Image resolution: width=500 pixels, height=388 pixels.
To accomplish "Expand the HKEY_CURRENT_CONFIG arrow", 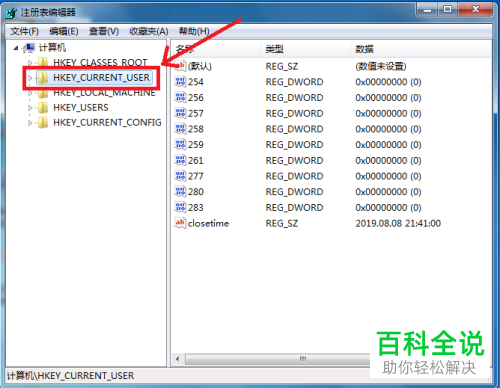I will point(30,123).
